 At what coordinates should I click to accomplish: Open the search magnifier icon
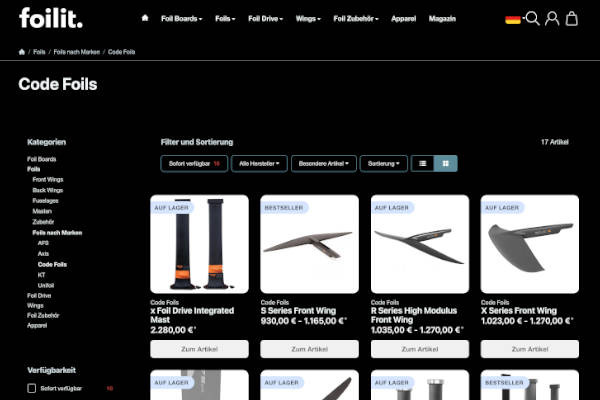pyautogui.click(x=533, y=18)
